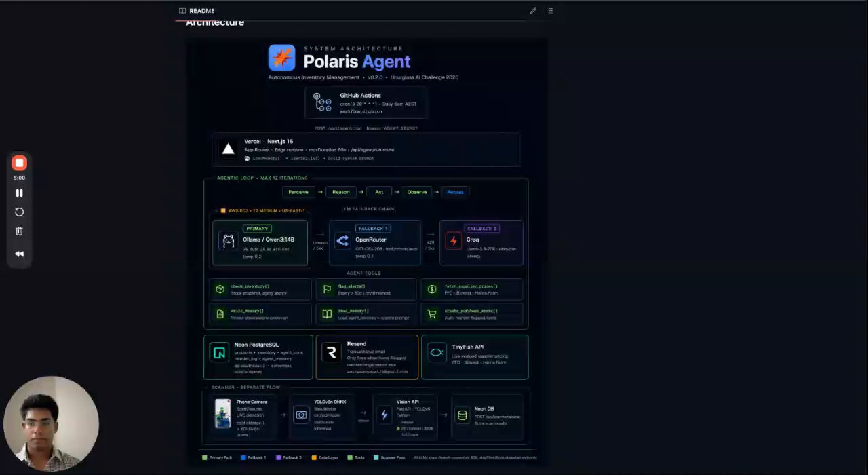868x475 pixels.
Task: Edit the README with the pencil icon
Action: coord(533,11)
